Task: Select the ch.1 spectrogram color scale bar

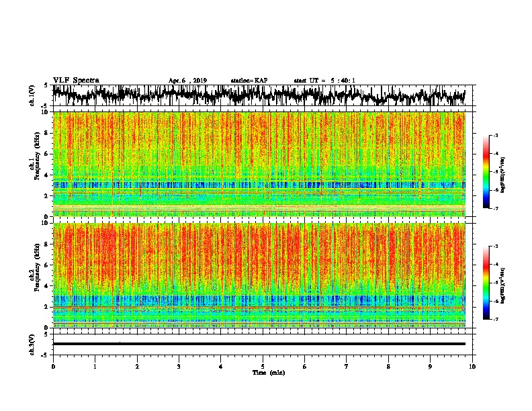Action: click(486, 172)
